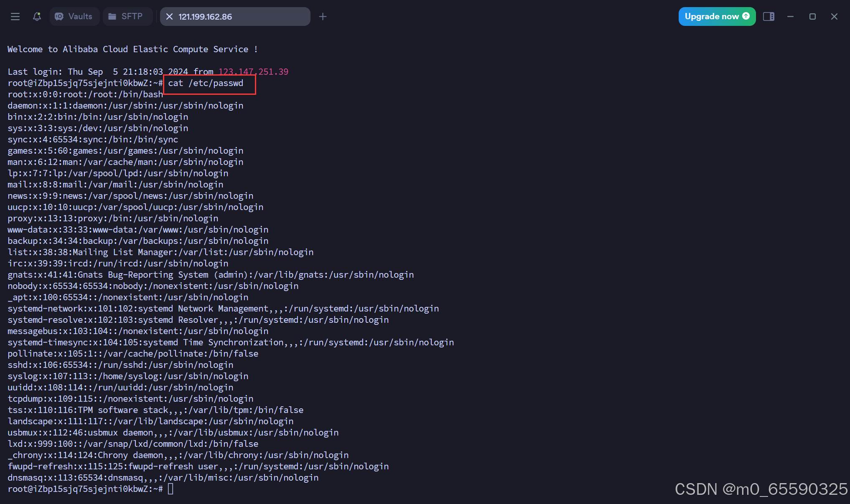The width and height of the screenshot is (850, 504).
Task: Open the hamburger main menu
Action: point(15,17)
